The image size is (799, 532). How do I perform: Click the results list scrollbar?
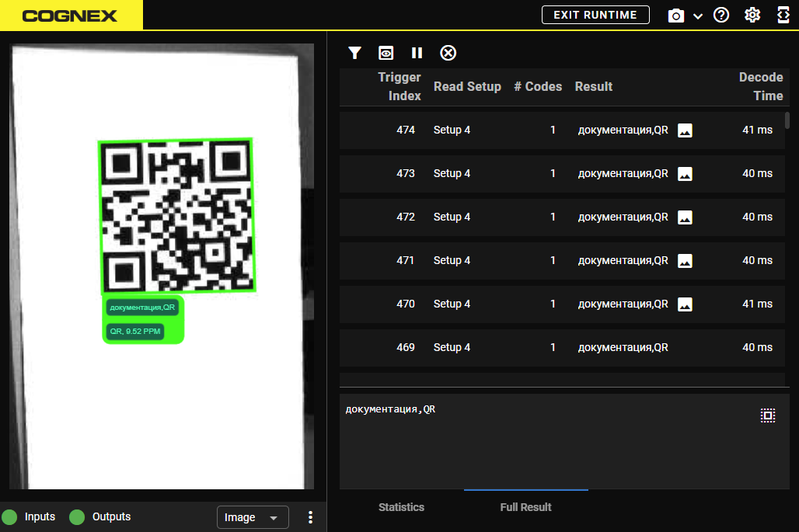coord(787,120)
